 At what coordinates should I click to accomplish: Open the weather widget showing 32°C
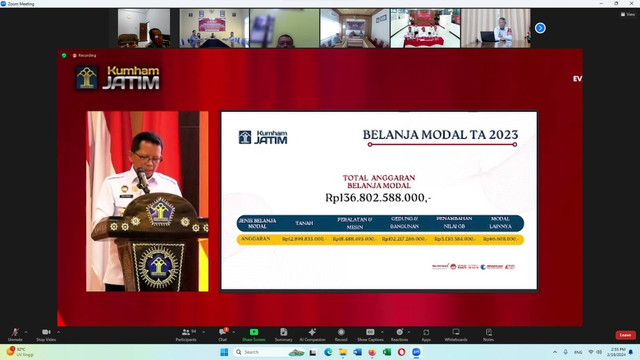(20, 352)
